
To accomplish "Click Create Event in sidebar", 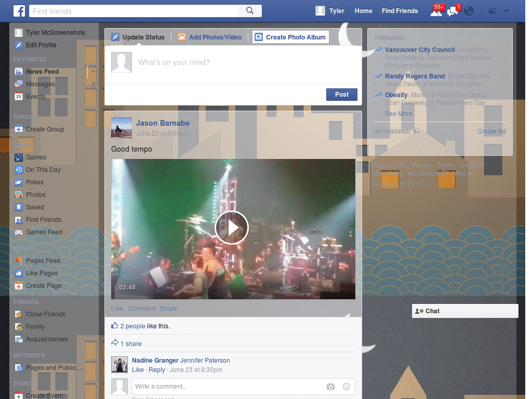I will pyautogui.click(x=38, y=395).
